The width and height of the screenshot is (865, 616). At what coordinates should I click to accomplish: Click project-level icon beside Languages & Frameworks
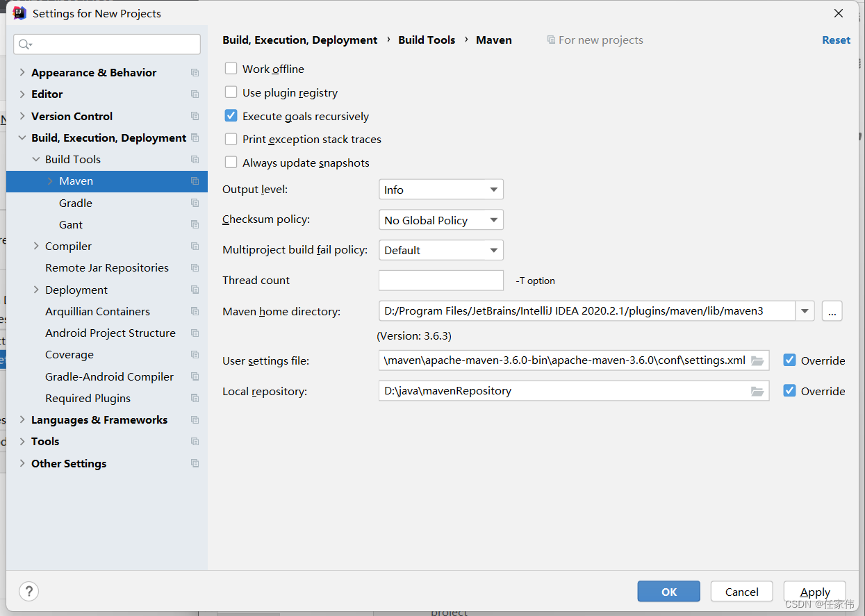click(x=195, y=420)
